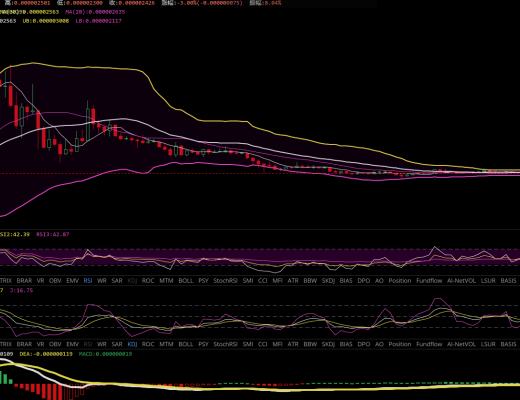520x400 pixels.
Task: Switch to BIAS in the row beneath the KDJ chart
Action: [346, 344]
